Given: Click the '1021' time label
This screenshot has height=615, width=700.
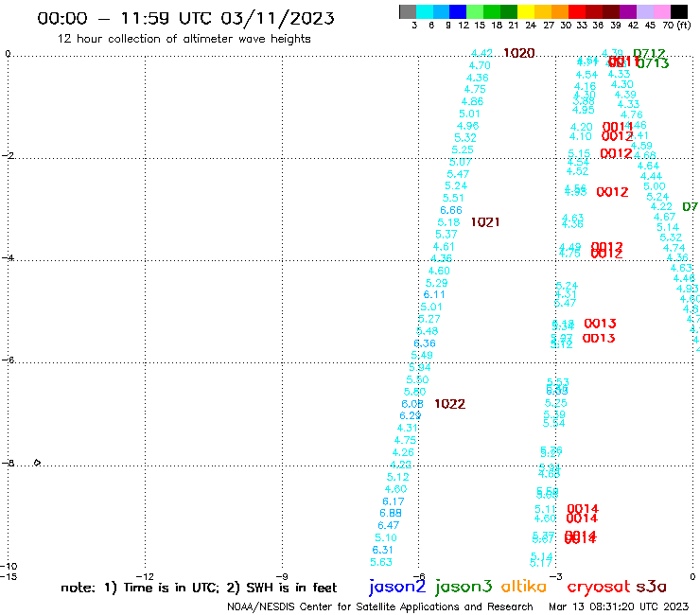Looking at the screenshot, I should [x=485, y=222].
